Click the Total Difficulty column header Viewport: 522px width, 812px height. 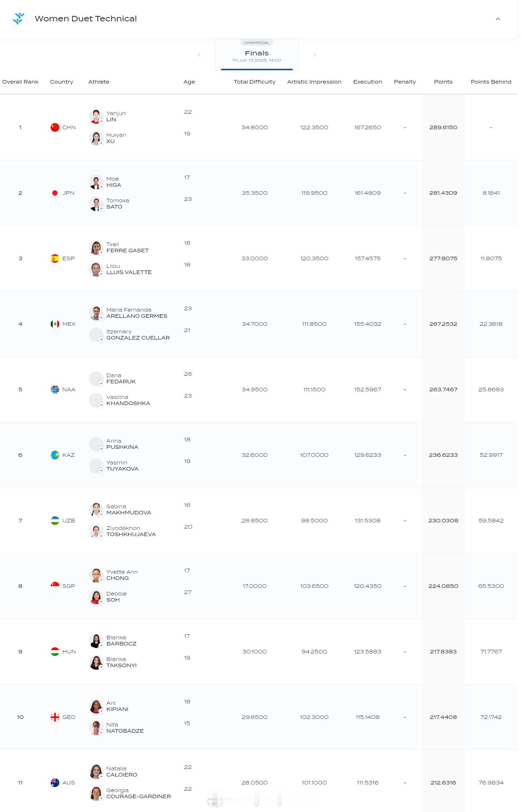tap(254, 82)
